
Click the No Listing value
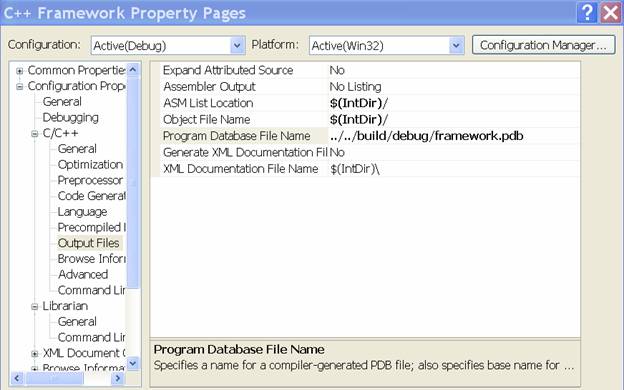point(355,87)
